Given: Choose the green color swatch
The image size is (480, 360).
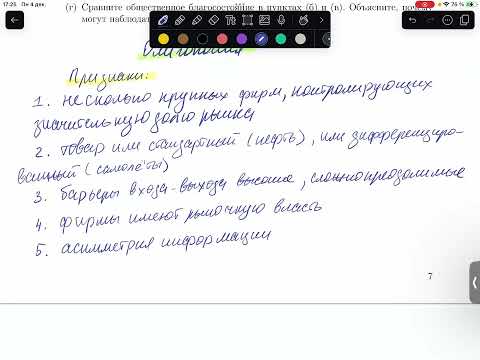Looking at the screenshot, I should click(281, 39).
